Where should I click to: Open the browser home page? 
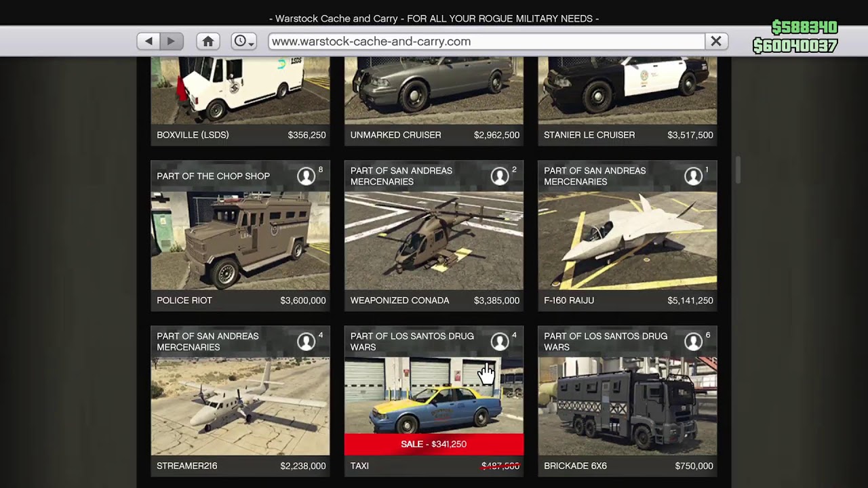coord(208,41)
